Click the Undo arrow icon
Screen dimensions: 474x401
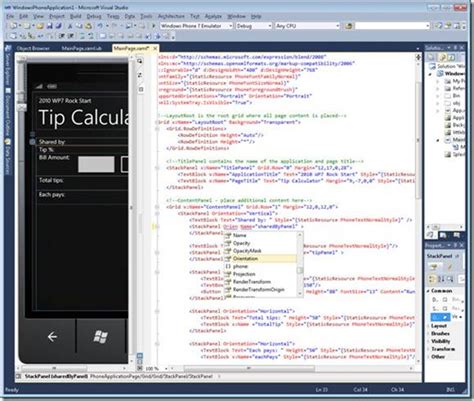click(x=100, y=26)
